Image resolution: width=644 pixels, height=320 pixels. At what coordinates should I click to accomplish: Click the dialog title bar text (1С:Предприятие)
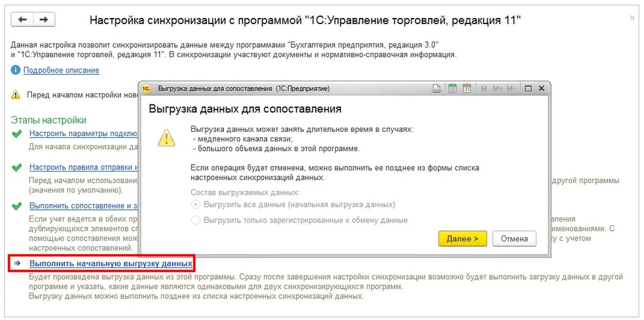point(303,88)
